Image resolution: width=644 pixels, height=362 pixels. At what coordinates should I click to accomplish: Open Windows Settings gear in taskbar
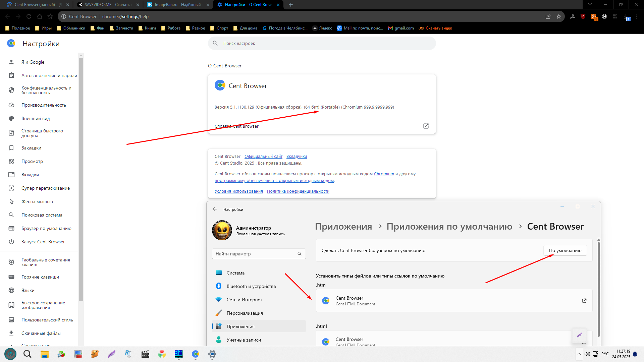(x=212, y=354)
